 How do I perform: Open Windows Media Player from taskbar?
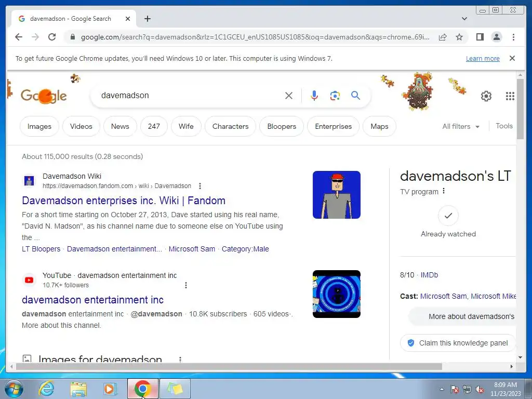coord(110,389)
